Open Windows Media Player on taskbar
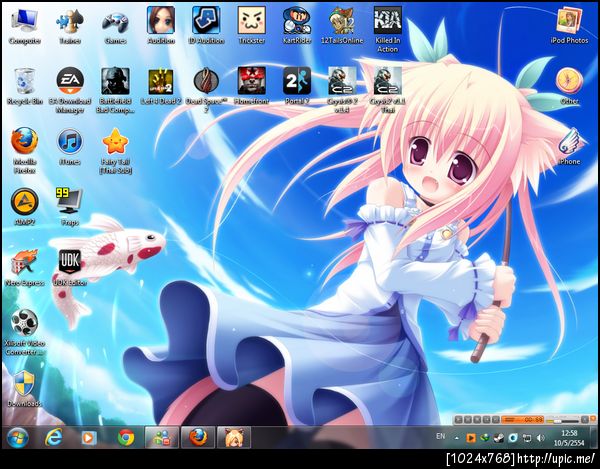600x469 pixels. coord(89,438)
